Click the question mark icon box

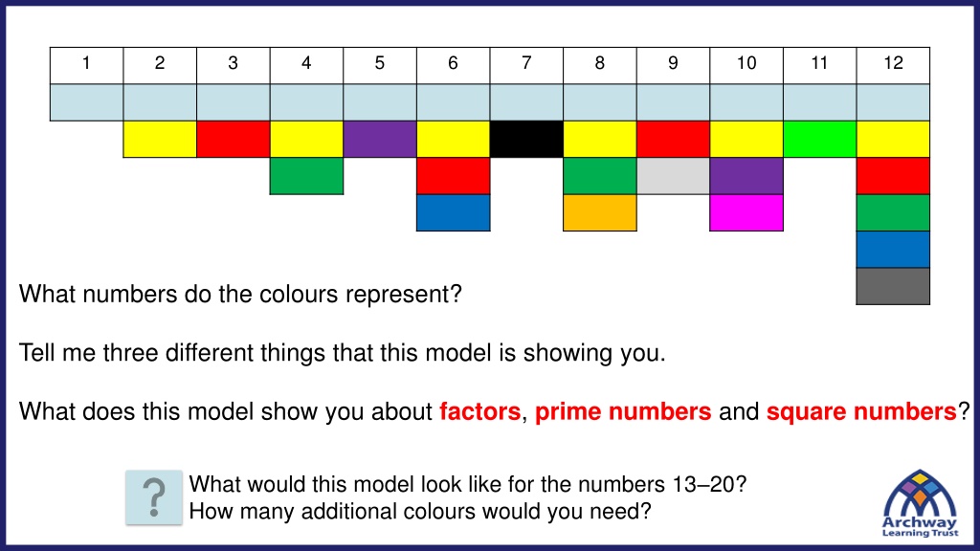[154, 497]
